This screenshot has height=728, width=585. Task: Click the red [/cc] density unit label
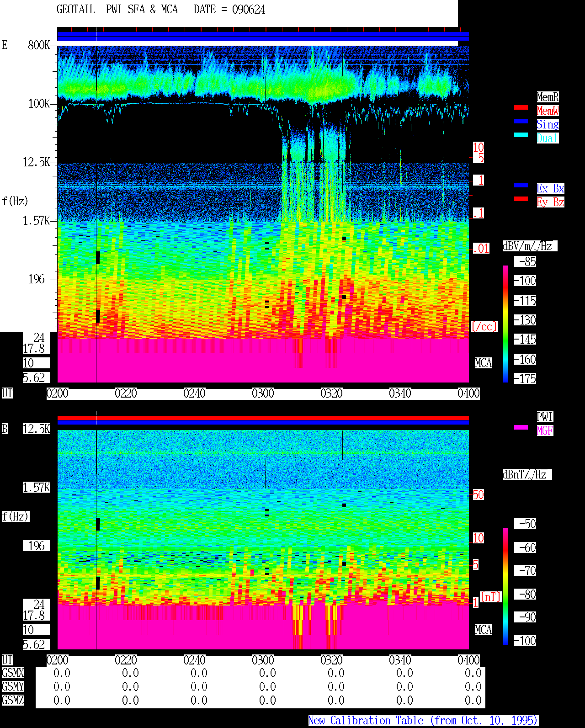click(484, 327)
